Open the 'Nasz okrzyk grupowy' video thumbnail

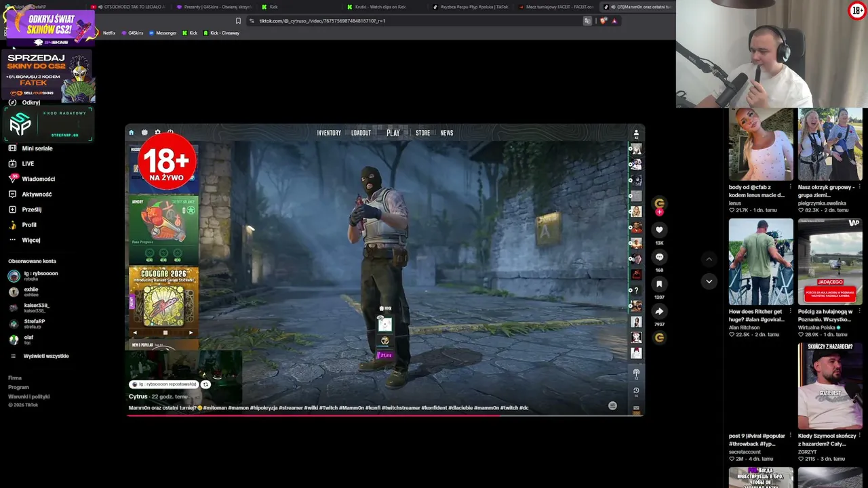click(x=830, y=144)
